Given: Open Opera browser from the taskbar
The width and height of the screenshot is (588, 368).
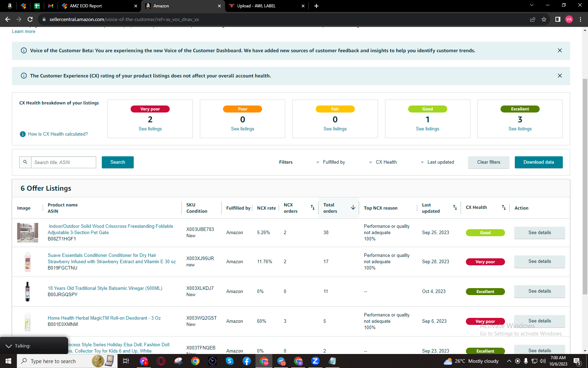Looking at the screenshot, I should pos(161,361).
